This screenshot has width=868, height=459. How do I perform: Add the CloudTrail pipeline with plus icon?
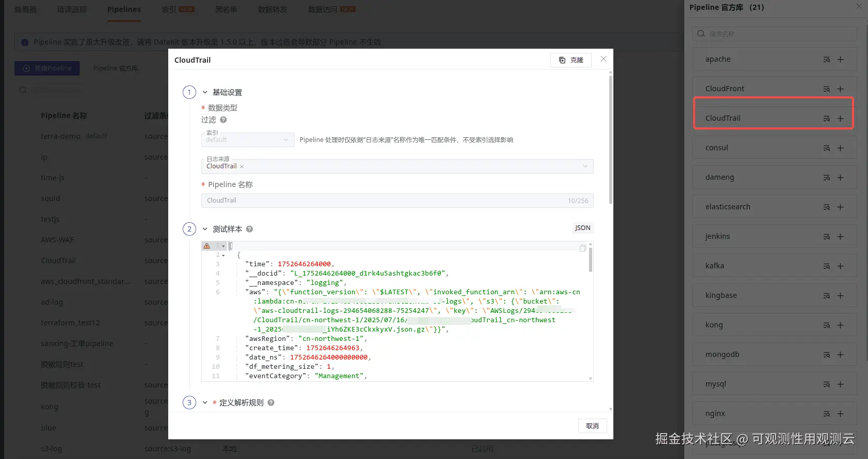(x=841, y=119)
